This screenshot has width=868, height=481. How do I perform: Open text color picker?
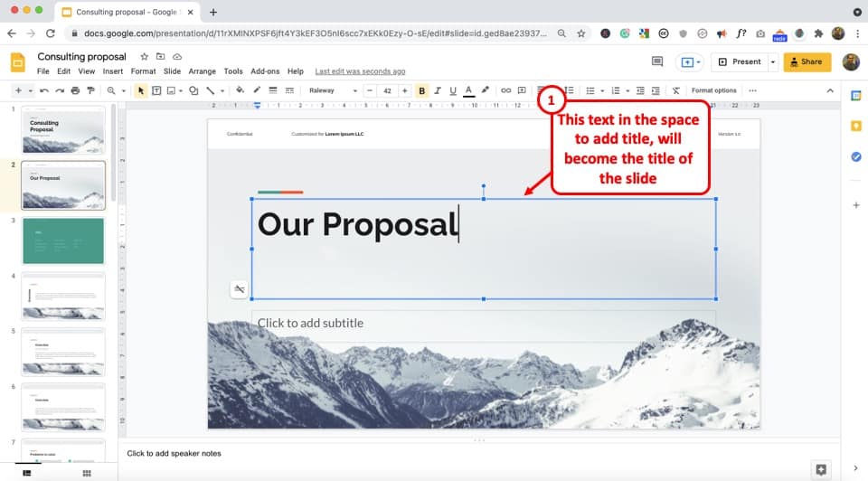click(x=469, y=90)
